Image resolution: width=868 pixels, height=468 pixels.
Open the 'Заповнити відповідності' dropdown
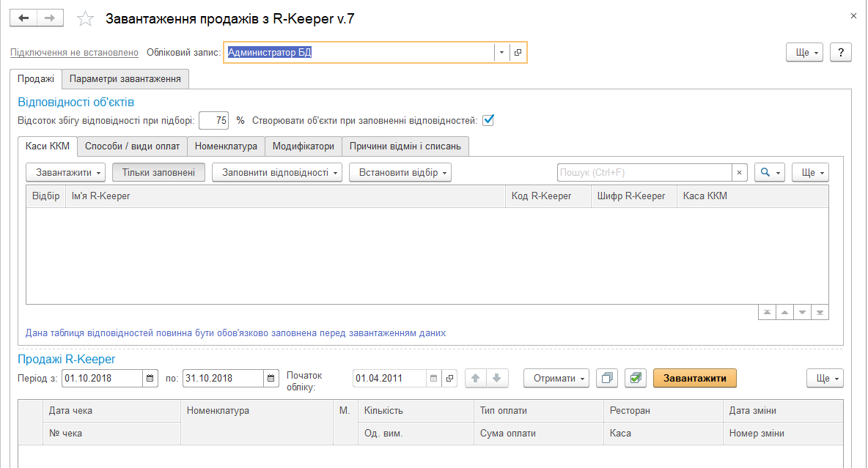[277, 173]
